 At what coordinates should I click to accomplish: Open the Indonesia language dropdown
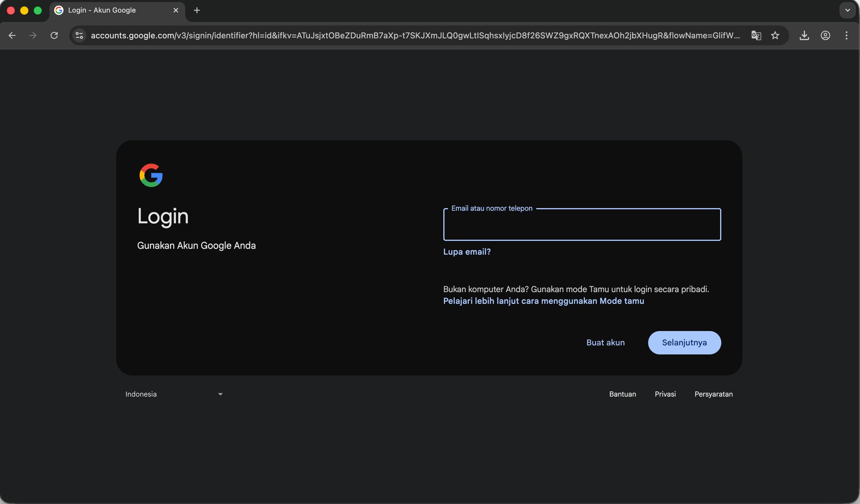pyautogui.click(x=174, y=394)
